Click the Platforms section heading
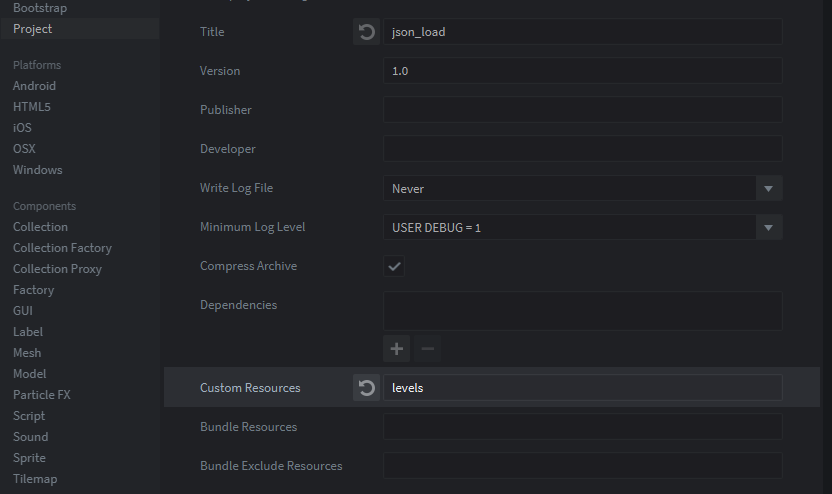Screen dimensions: 832x494 click(x=37, y=65)
